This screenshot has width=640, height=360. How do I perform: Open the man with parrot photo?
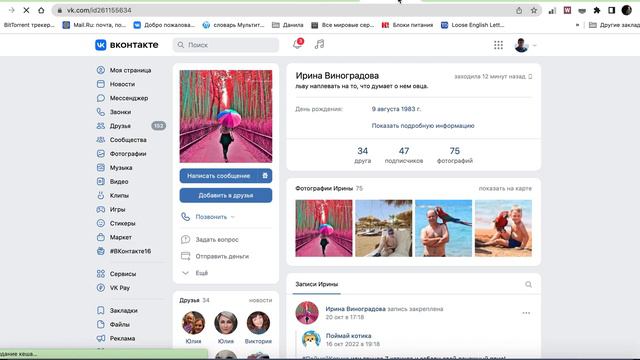[x=443, y=228]
